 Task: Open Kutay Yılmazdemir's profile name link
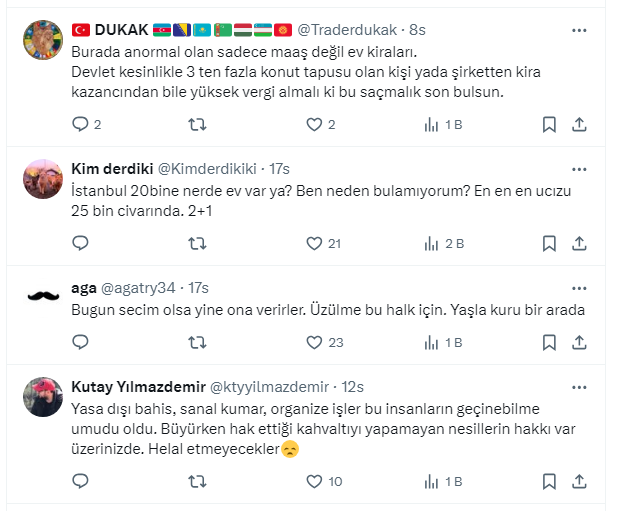[x=136, y=387]
